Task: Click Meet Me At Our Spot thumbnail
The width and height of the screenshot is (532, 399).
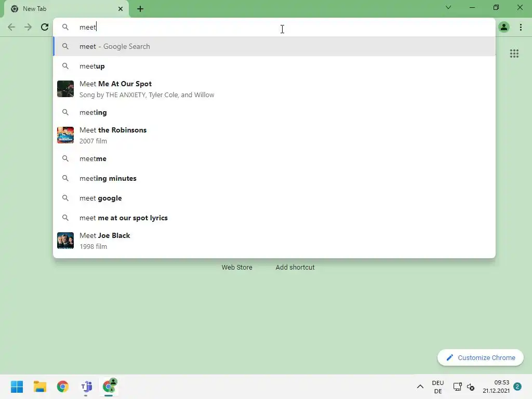Action: (x=65, y=89)
